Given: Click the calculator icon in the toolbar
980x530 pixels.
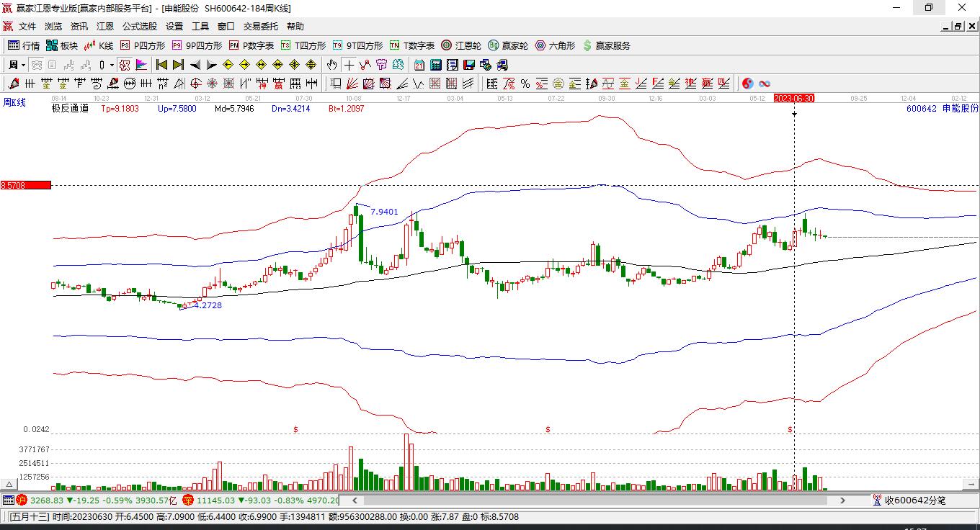Looking at the screenshot, I should (435, 65).
